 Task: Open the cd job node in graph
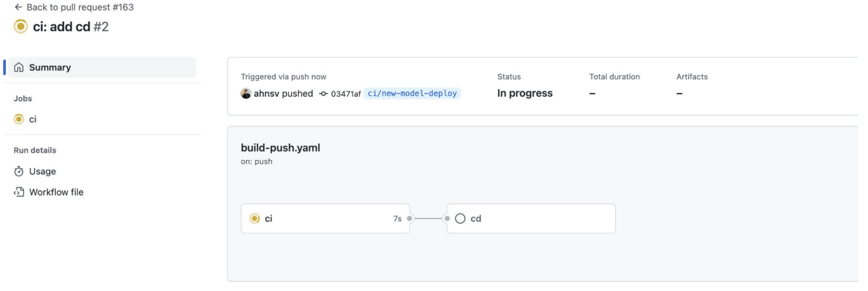[531, 218]
